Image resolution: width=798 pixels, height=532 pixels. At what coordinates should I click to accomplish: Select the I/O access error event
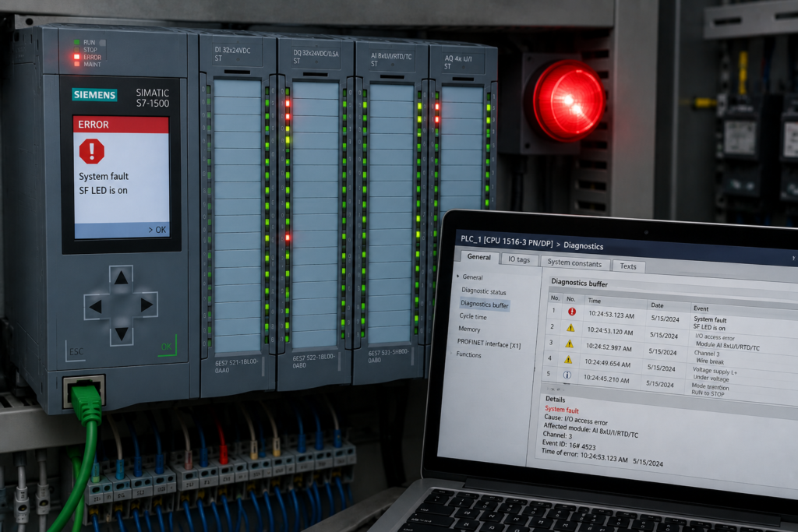[x=715, y=337]
